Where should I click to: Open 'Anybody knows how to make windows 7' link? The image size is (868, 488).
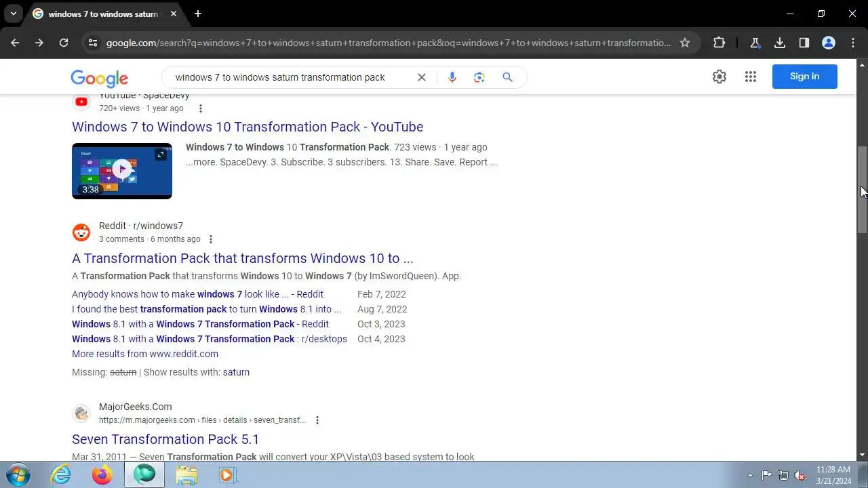[197, 294]
